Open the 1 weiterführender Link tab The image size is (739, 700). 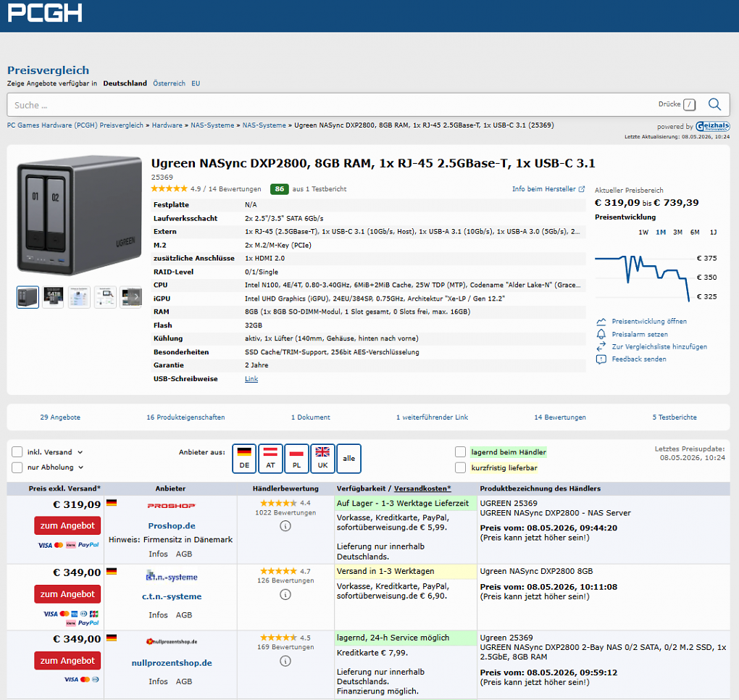[433, 417]
